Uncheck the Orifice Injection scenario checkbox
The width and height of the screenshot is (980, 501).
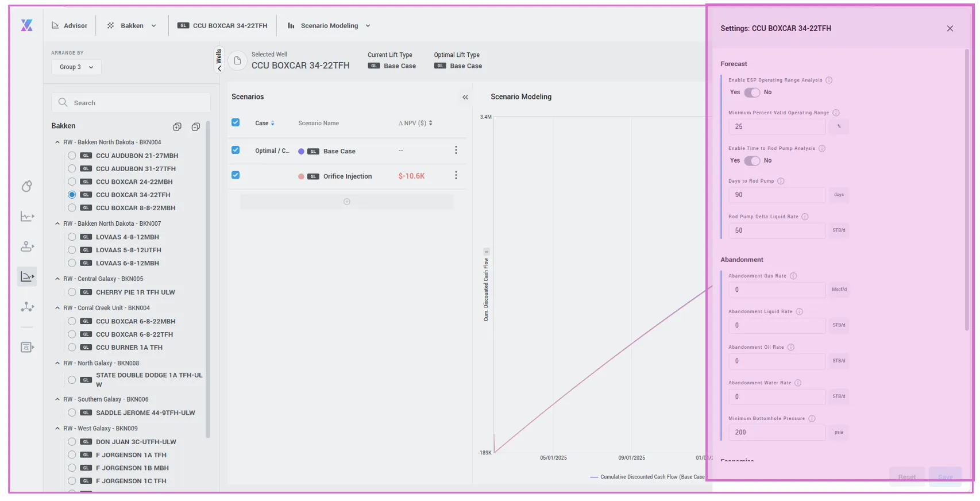point(236,175)
